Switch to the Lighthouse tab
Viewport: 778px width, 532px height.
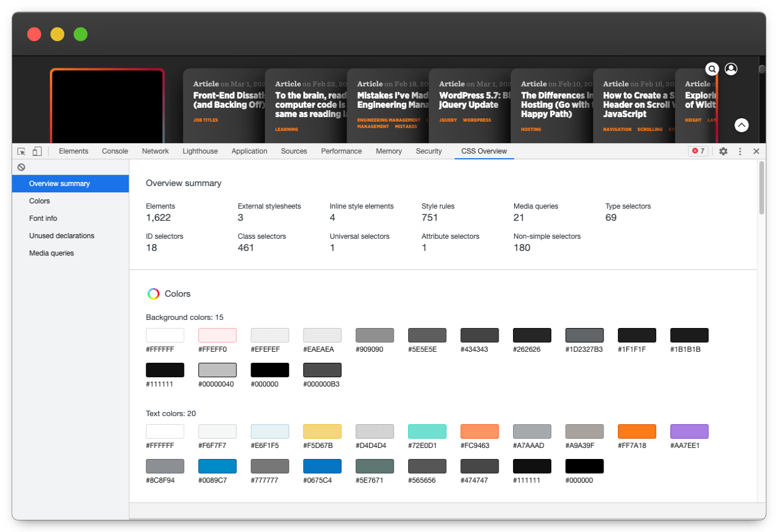point(200,151)
